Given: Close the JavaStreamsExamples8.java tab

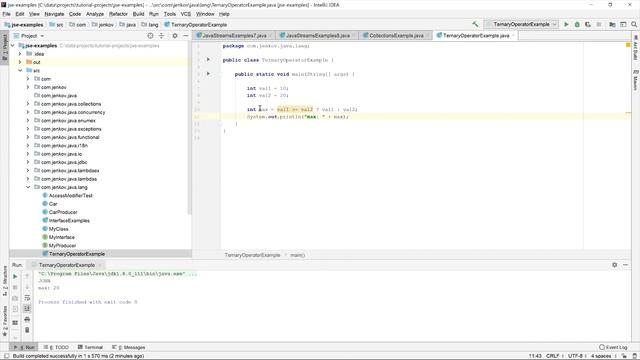Looking at the screenshot, I should pos(353,36).
